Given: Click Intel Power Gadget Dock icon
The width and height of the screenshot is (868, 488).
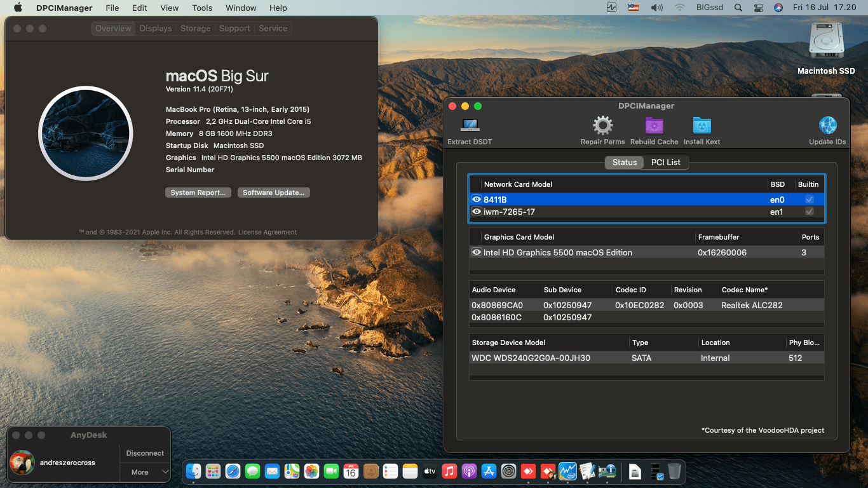Looking at the screenshot, I should 567,471.
